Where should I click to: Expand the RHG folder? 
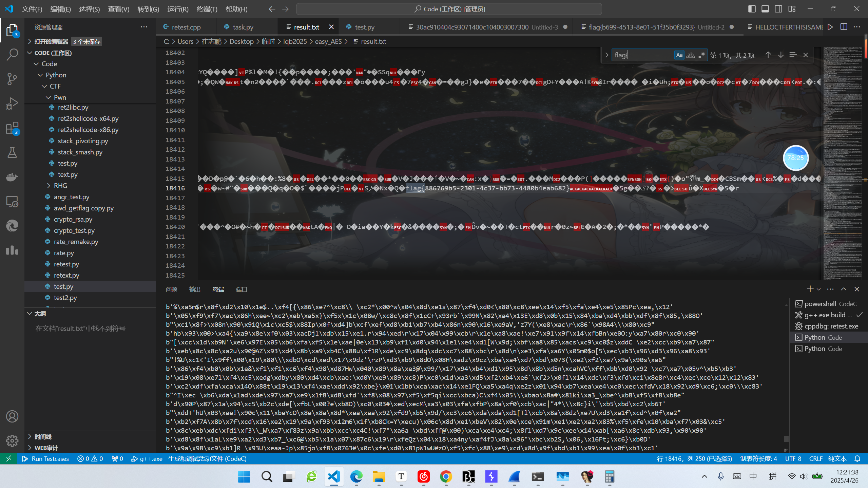(60, 186)
